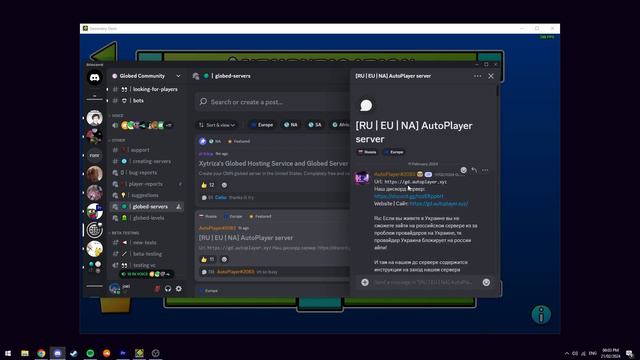Open the beta-testing channel
This screenshot has height=360, width=640.
pos(146,254)
